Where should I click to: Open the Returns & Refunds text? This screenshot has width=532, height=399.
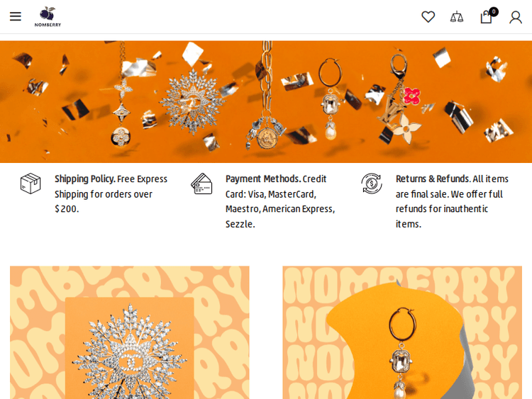tap(452, 201)
